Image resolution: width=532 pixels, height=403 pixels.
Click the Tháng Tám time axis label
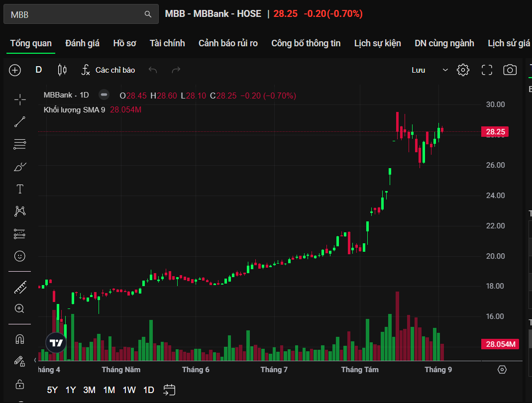point(360,370)
